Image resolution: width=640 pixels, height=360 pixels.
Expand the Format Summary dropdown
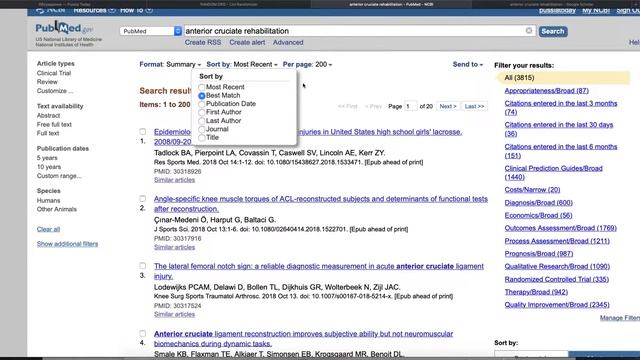pyautogui.click(x=170, y=64)
